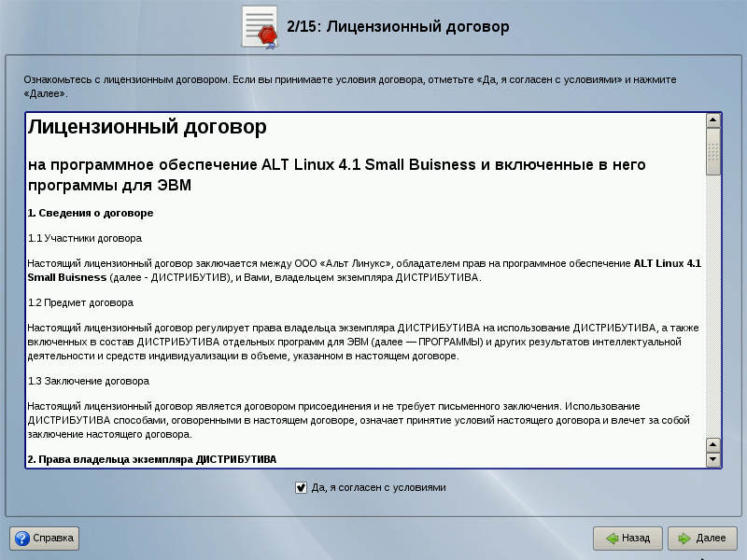Click the «1.3 Заключение договора» subsection line

pos(89,381)
